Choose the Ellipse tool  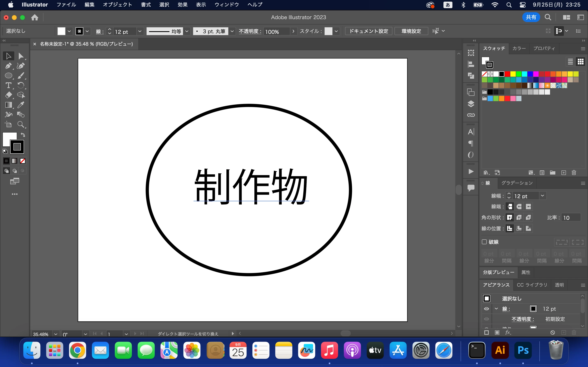coord(8,76)
